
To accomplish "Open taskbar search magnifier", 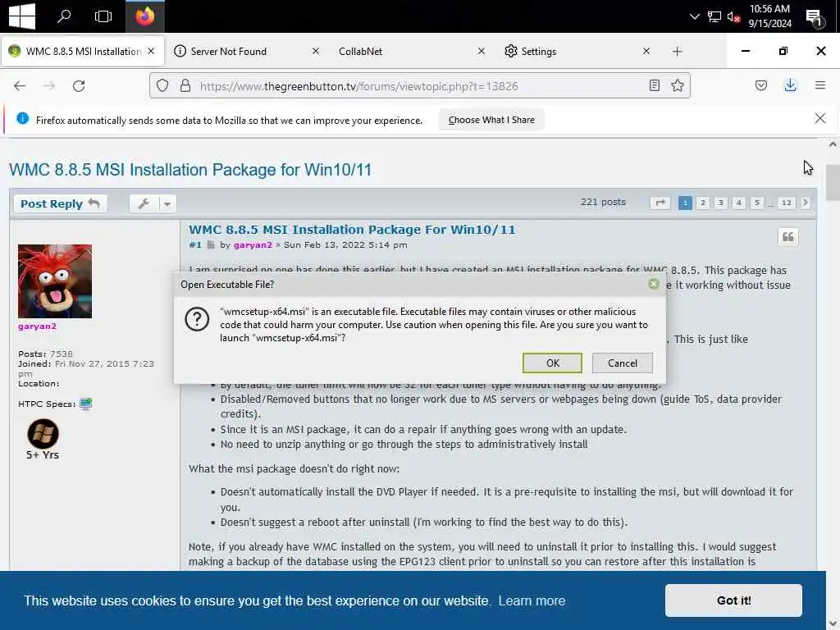I will click(x=64, y=16).
